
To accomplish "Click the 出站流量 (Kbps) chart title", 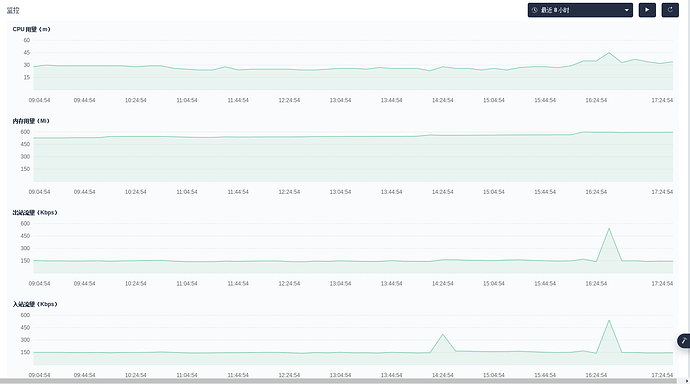I will tap(35, 212).
